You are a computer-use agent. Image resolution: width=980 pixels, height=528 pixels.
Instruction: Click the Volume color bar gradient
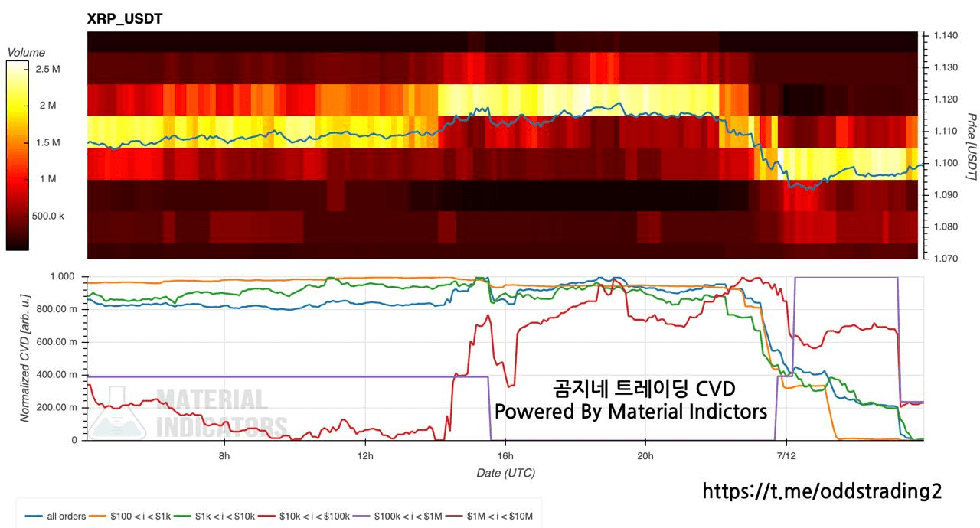(17, 155)
